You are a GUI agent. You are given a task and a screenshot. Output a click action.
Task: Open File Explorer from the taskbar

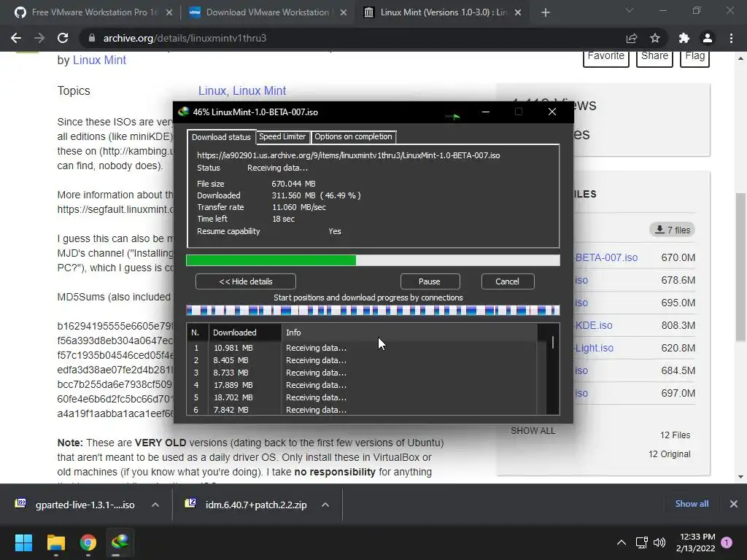pyautogui.click(x=55, y=542)
